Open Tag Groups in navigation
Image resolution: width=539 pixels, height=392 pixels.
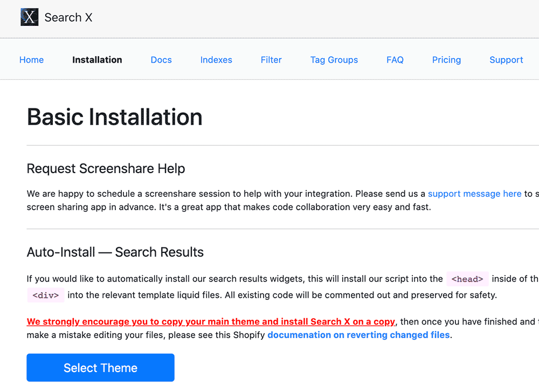(334, 60)
